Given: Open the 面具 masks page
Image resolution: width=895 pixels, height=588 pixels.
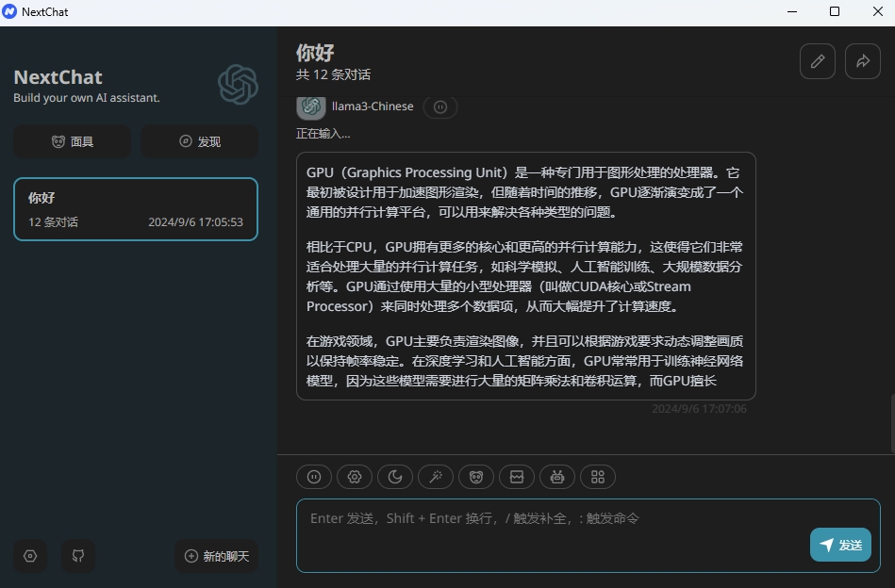Looking at the screenshot, I should (x=72, y=141).
